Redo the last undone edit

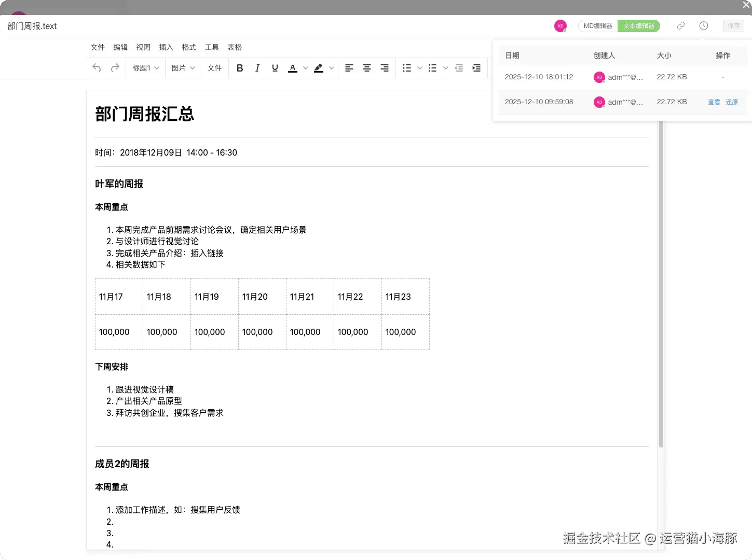click(x=115, y=68)
